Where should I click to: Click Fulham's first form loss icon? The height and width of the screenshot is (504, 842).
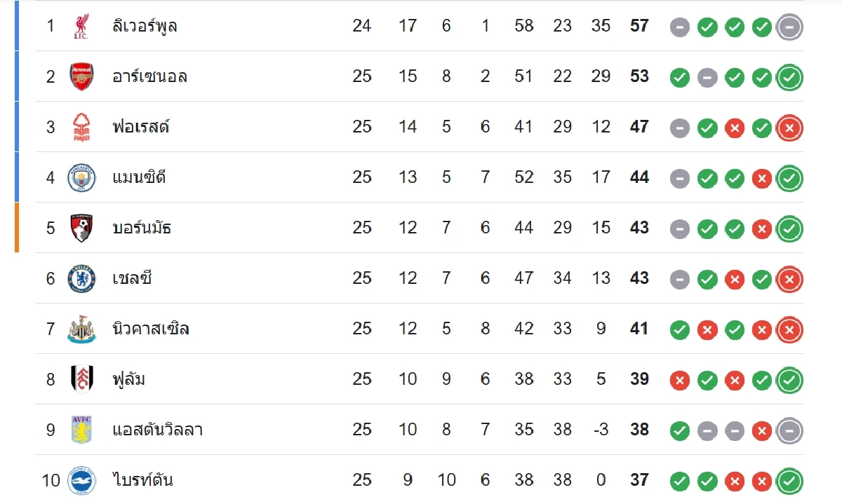(679, 380)
